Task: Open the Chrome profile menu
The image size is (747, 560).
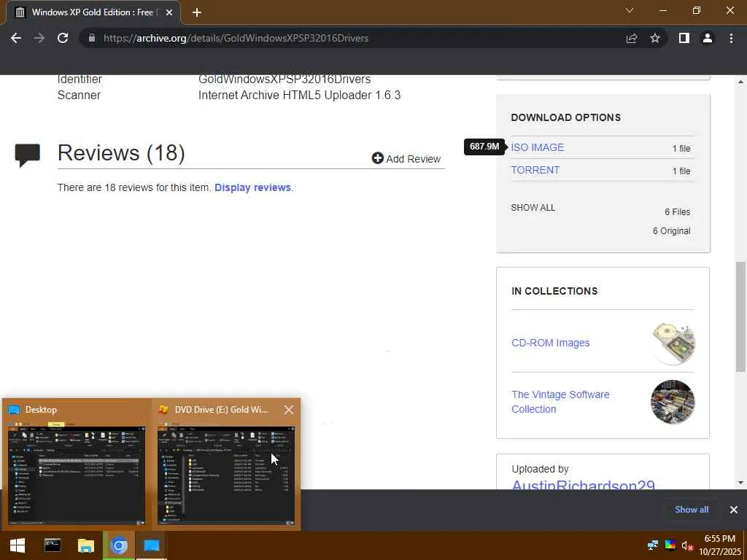Action: click(708, 38)
